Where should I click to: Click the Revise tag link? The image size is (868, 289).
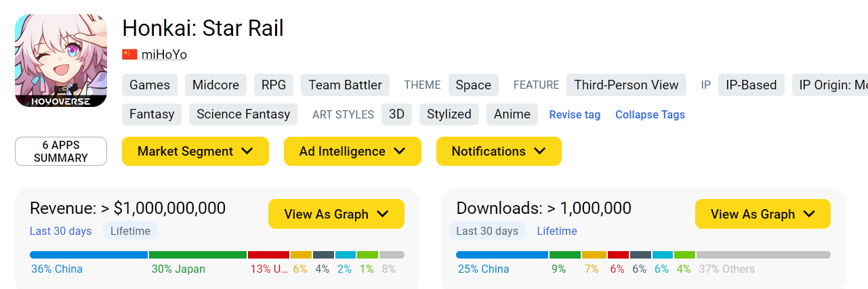[575, 114]
